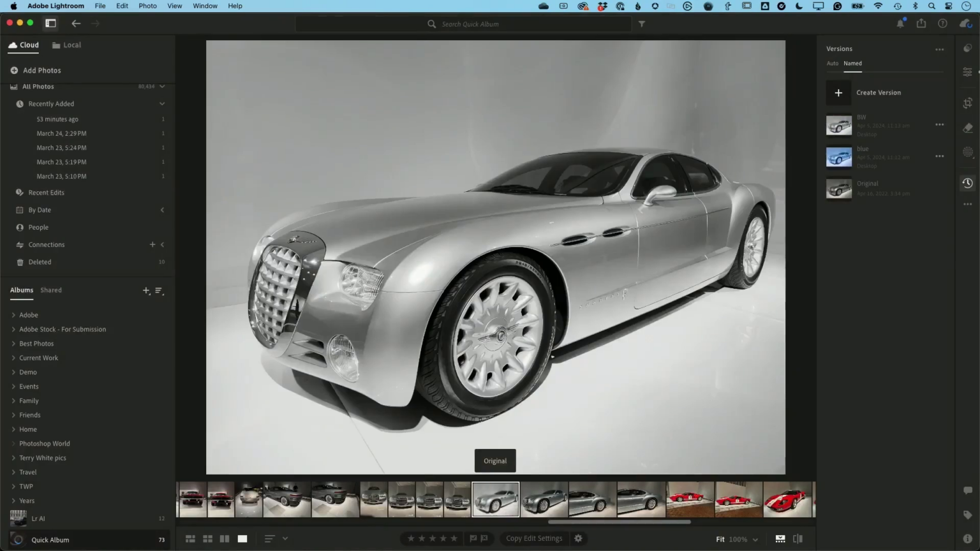Switch to the Local tab
Image resolution: width=980 pixels, height=551 pixels.
click(x=66, y=45)
